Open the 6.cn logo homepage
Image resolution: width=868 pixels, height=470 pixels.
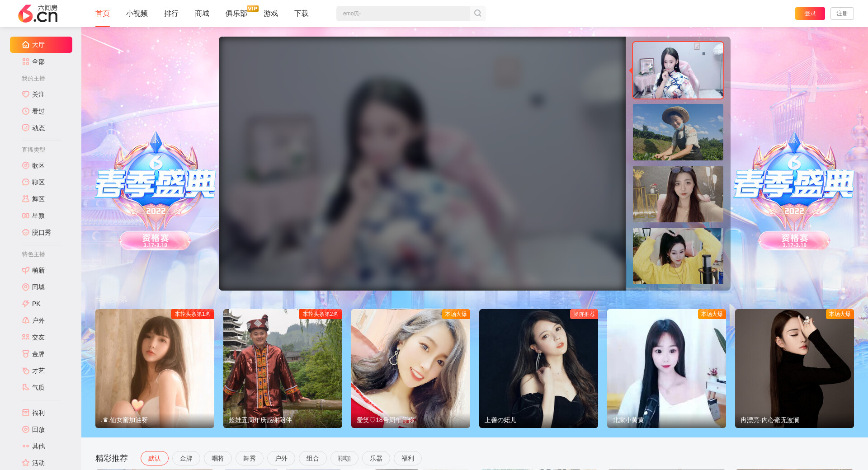[38, 14]
